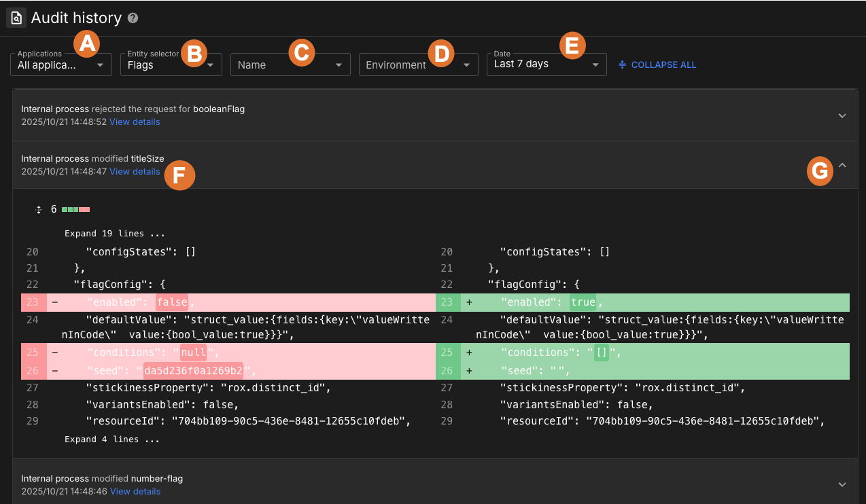Open the Name filter dropdown
The image size is (866, 504).
(338, 65)
